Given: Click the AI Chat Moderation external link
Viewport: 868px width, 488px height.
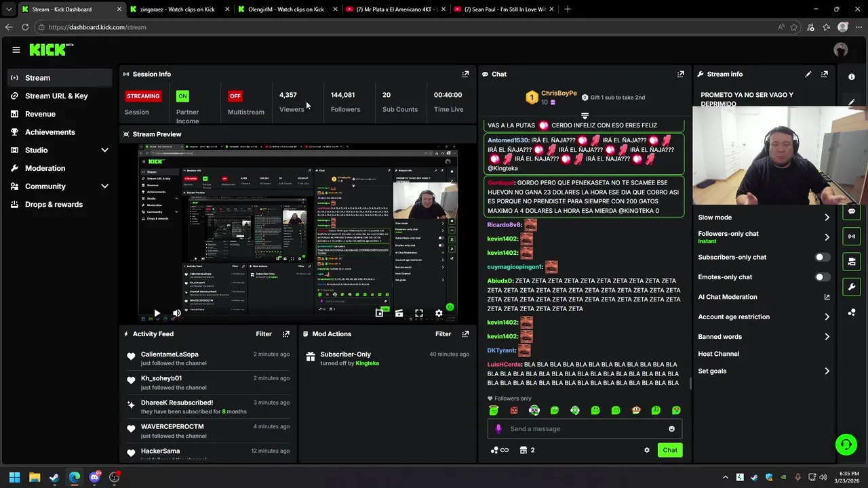Looking at the screenshot, I should click(827, 297).
